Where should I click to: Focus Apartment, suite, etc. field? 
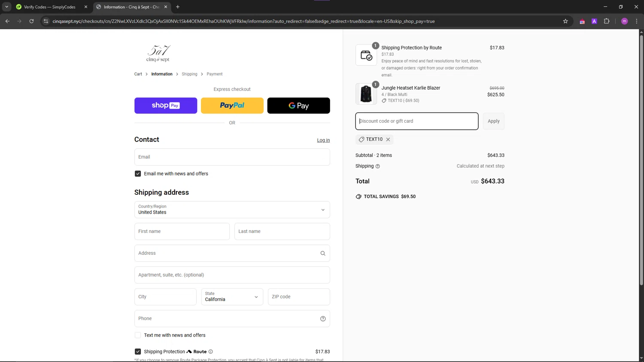pos(232,275)
